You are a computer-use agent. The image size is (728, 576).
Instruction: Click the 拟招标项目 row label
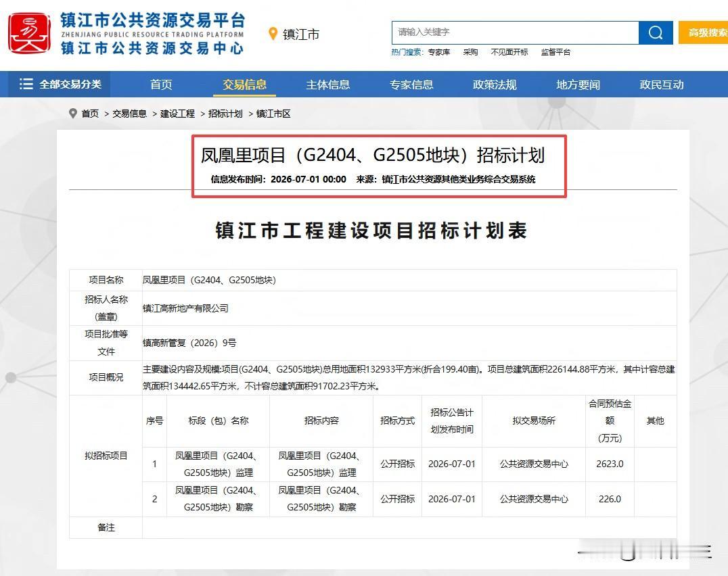click(x=106, y=456)
